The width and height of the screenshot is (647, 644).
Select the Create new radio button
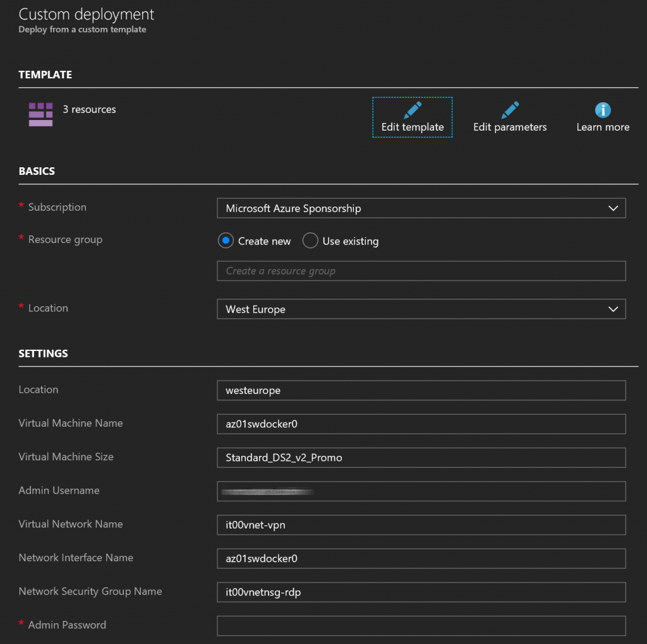(x=226, y=241)
